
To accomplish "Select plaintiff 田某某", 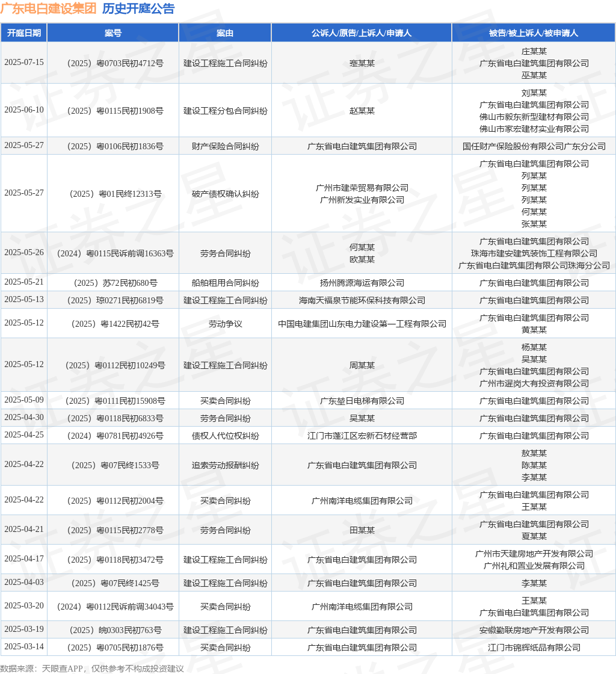I will (x=362, y=530).
